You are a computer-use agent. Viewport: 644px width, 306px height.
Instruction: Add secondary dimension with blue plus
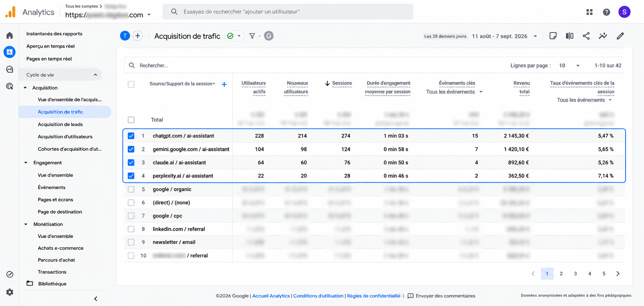[x=224, y=84]
